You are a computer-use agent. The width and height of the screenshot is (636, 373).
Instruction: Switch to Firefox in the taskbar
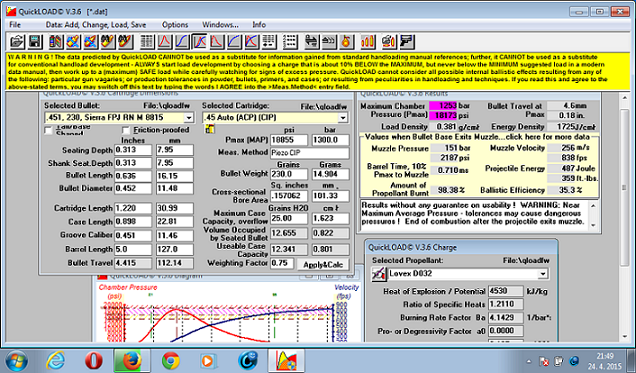pos(132,360)
